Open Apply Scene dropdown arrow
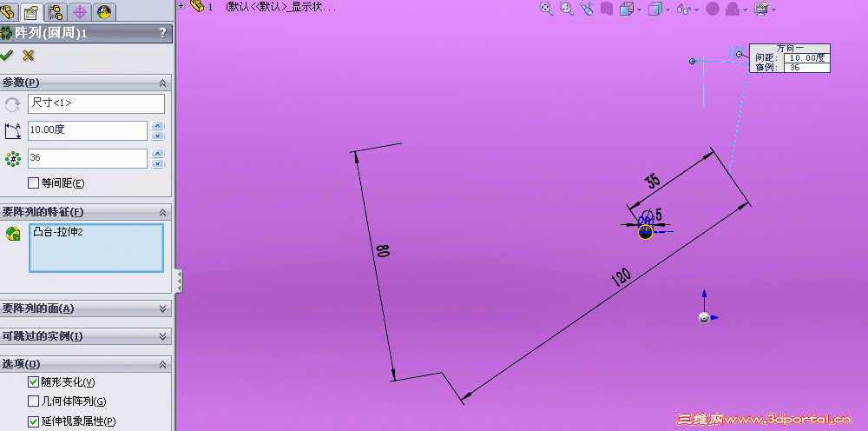Viewport: 868px width, 431px height. 746,10
